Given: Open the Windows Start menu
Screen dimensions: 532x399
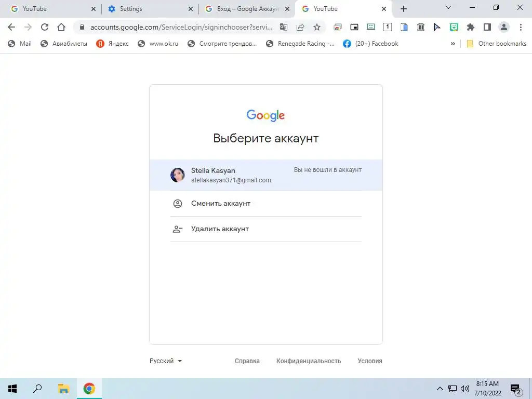Looking at the screenshot, I should pos(12,389).
